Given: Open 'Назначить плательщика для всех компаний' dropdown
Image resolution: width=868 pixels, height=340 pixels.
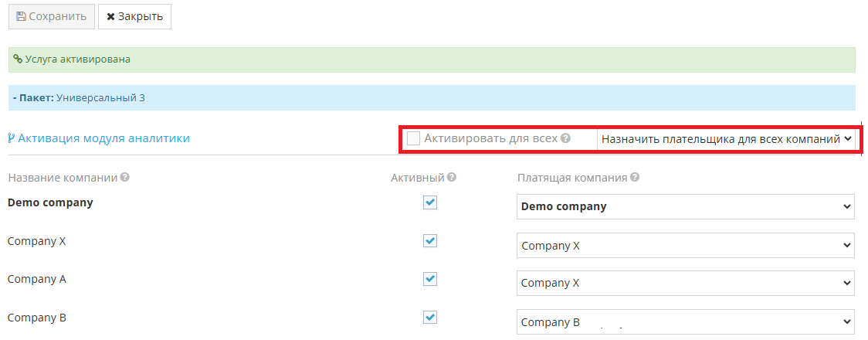Looking at the screenshot, I should (x=726, y=139).
